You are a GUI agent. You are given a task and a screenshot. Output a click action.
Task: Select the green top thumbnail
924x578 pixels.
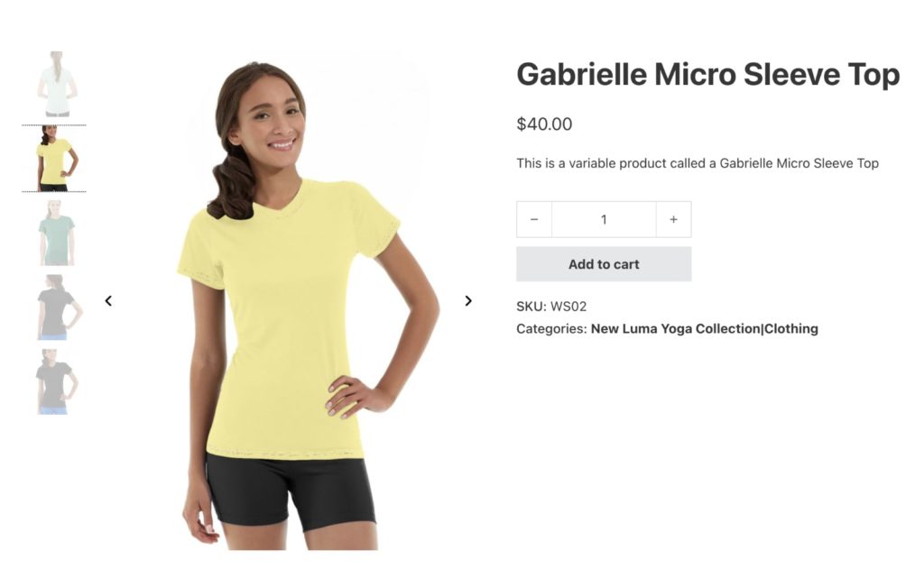point(56,233)
